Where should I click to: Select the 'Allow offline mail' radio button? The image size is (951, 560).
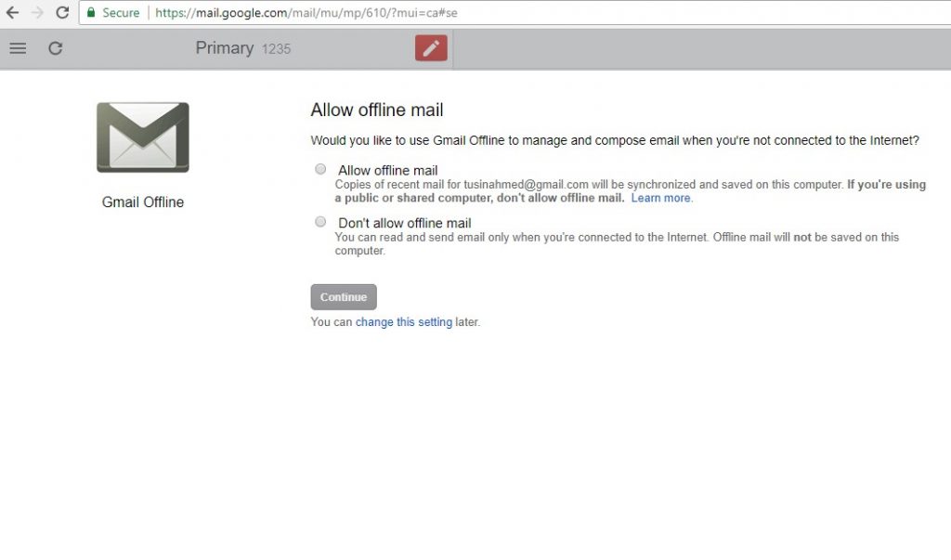pyautogui.click(x=320, y=169)
